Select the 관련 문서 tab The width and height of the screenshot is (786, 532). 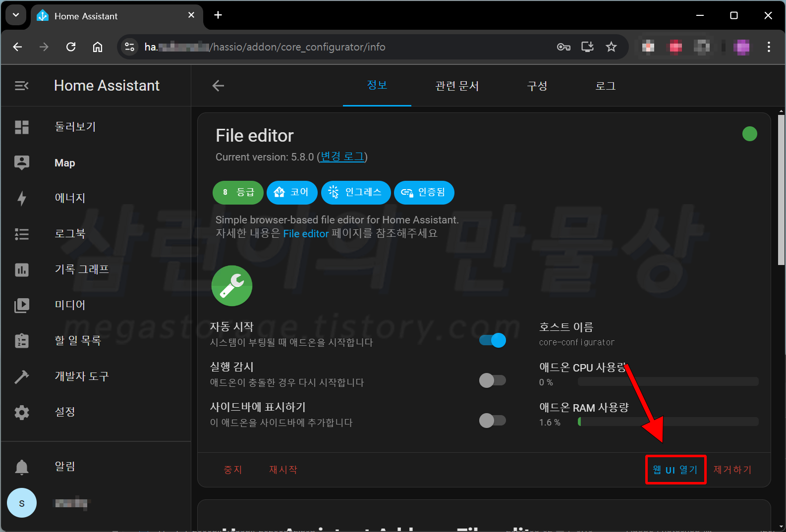[x=457, y=86]
